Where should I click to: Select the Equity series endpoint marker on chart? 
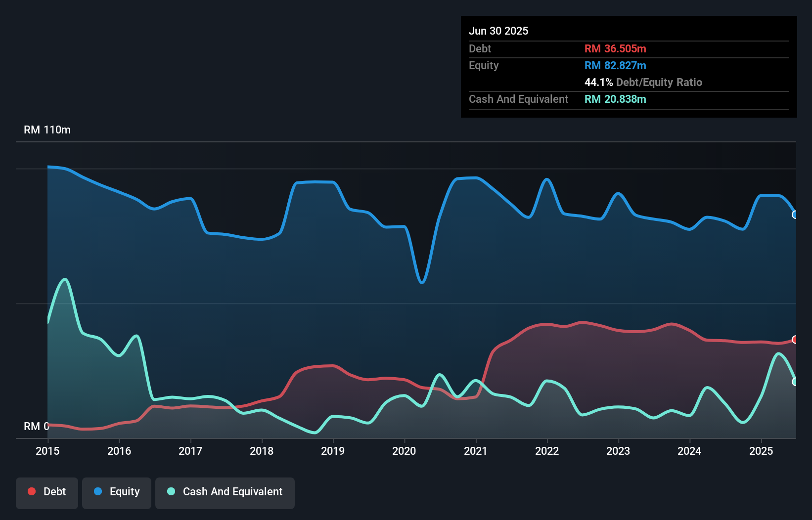click(x=795, y=215)
